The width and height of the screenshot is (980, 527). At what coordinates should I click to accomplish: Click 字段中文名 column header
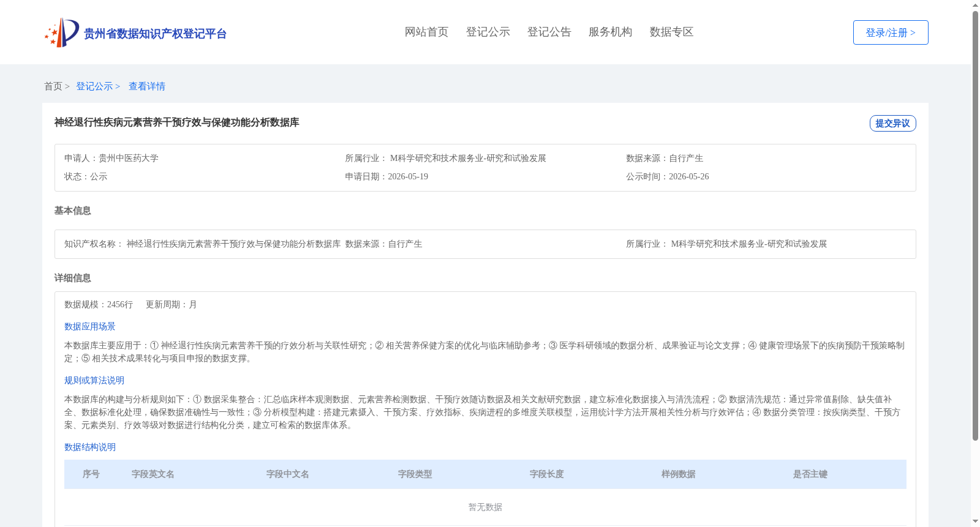(288, 474)
